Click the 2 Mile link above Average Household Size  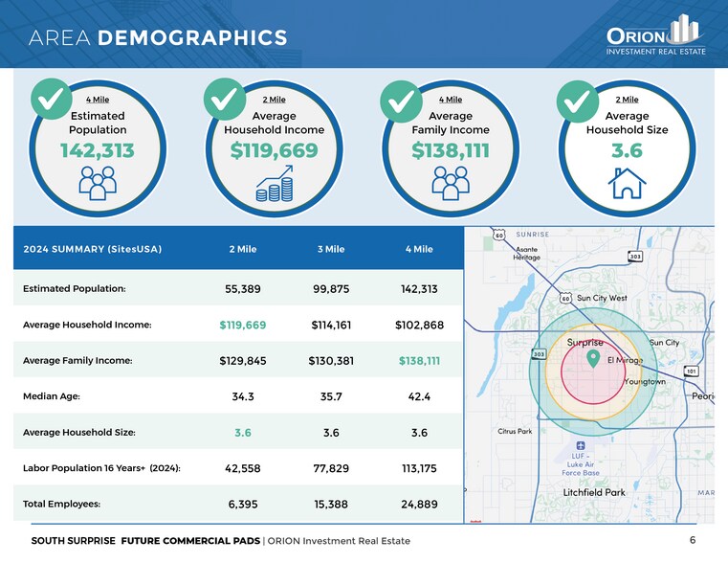tap(627, 99)
